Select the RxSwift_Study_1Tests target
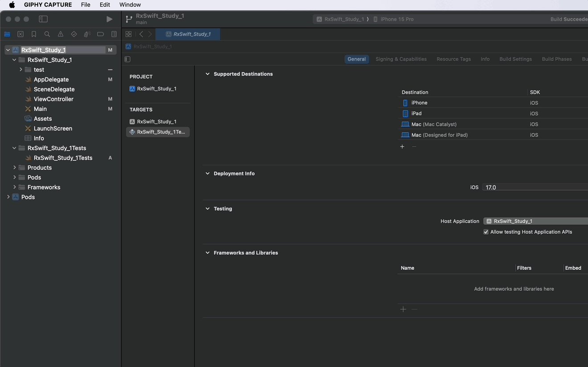The width and height of the screenshot is (588, 367). tap(158, 132)
